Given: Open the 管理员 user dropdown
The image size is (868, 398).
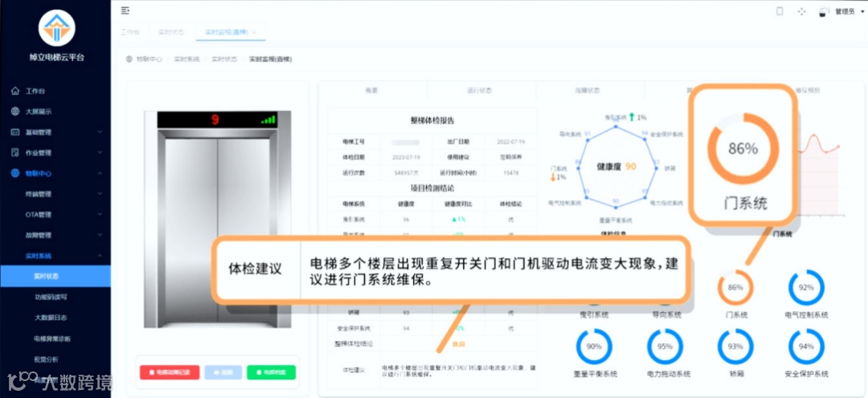Looking at the screenshot, I should (x=848, y=11).
